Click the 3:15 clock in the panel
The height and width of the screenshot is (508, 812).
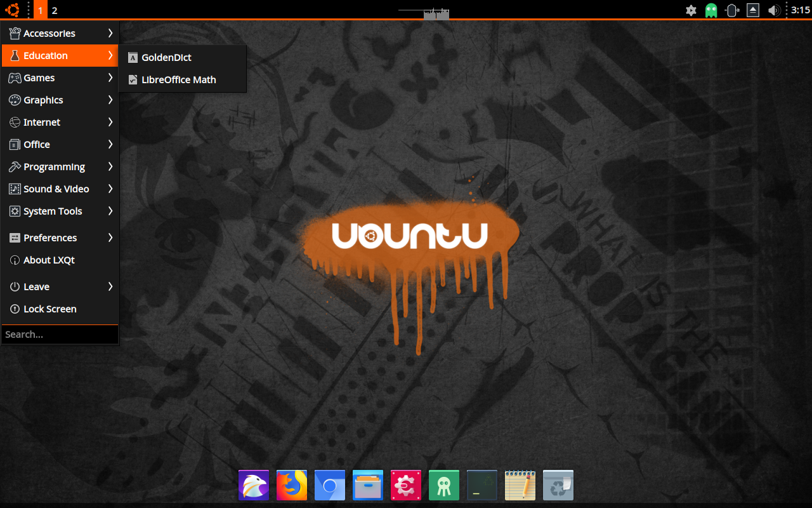point(801,10)
